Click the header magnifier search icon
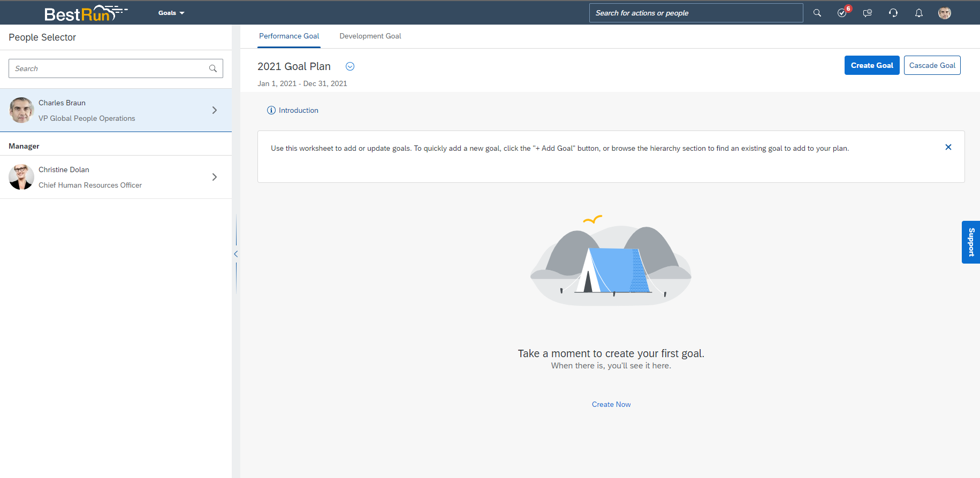The height and width of the screenshot is (478, 980). pyautogui.click(x=817, y=13)
